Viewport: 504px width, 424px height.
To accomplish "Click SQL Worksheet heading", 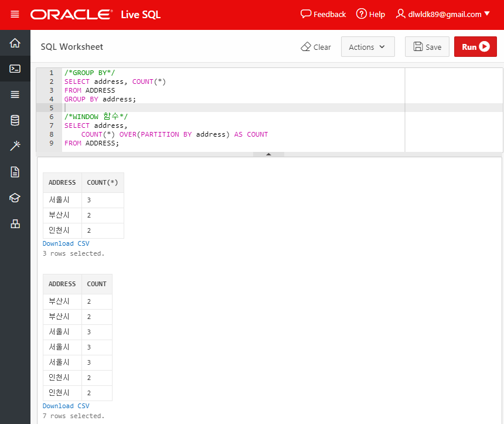I will 71,47.
